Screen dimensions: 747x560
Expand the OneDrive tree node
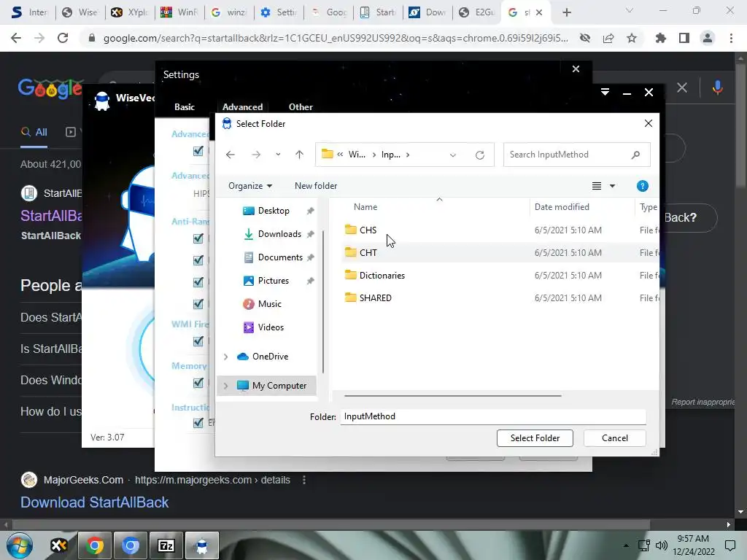226,357
